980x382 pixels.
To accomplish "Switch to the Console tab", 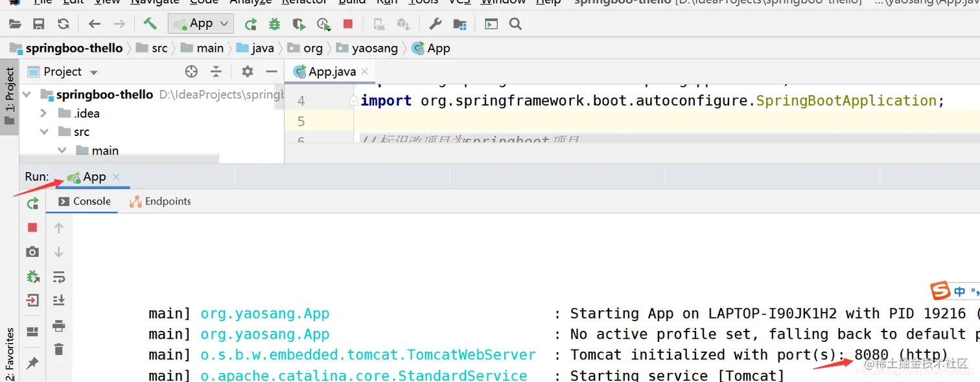I will tap(84, 201).
